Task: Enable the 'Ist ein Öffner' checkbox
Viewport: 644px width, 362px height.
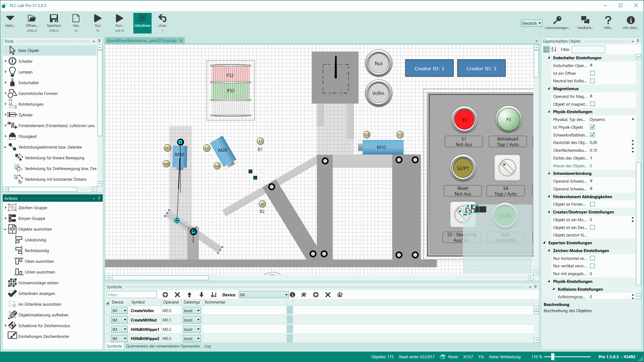Action: click(x=592, y=73)
